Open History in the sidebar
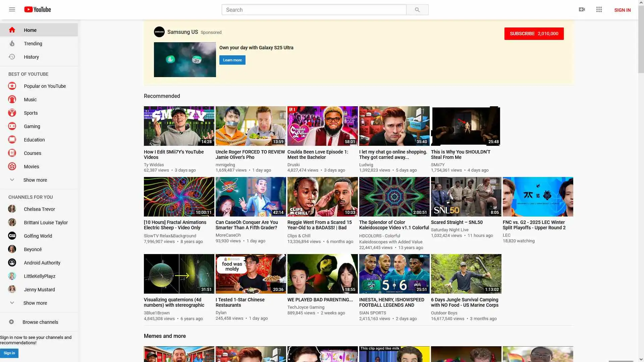This screenshot has height=362, width=644. tap(31, 57)
